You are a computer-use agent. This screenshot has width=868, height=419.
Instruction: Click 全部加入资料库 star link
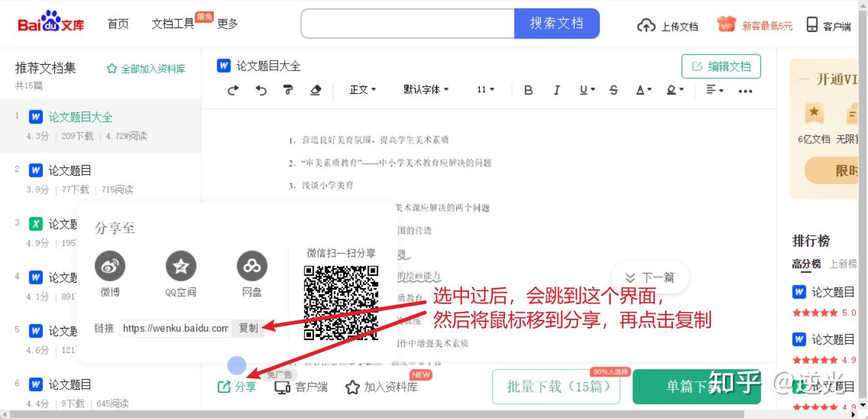point(145,69)
